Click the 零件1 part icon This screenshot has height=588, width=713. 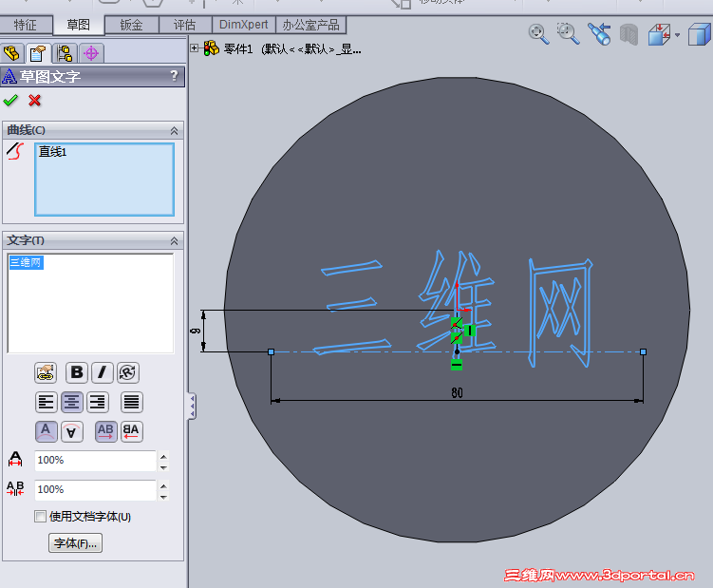(x=212, y=47)
